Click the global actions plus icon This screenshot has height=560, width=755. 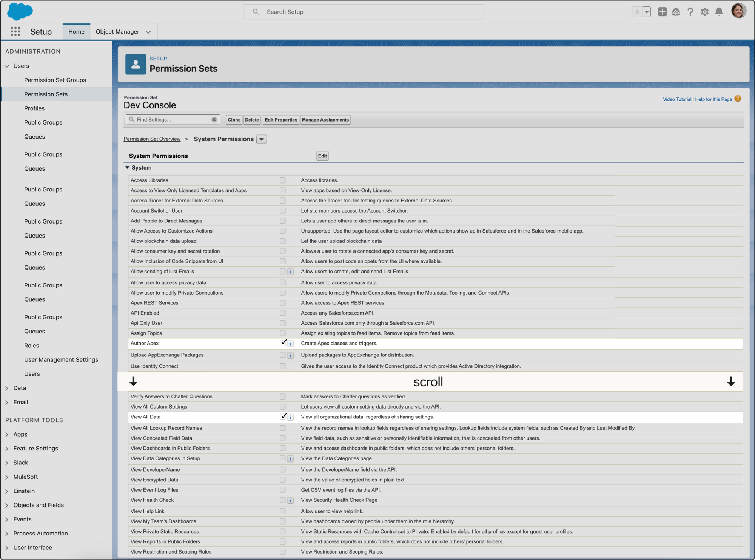pos(662,12)
